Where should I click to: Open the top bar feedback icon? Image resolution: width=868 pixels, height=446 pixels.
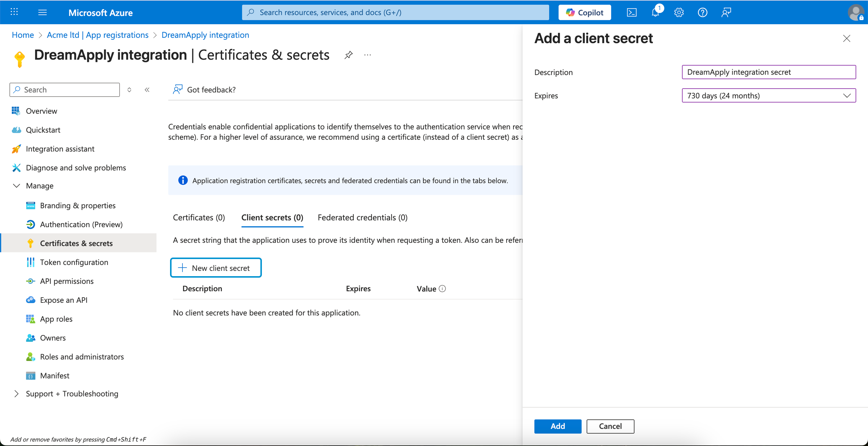(x=726, y=12)
